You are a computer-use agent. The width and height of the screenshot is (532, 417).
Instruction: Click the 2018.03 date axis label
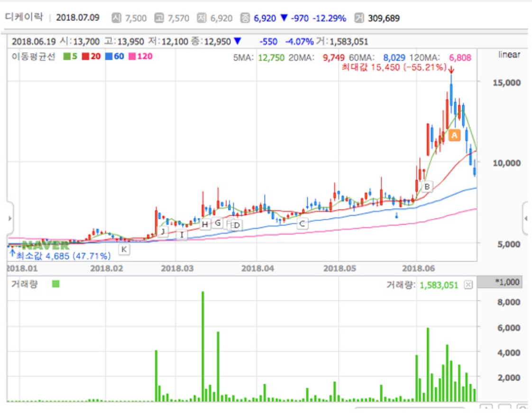pos(177,269)
